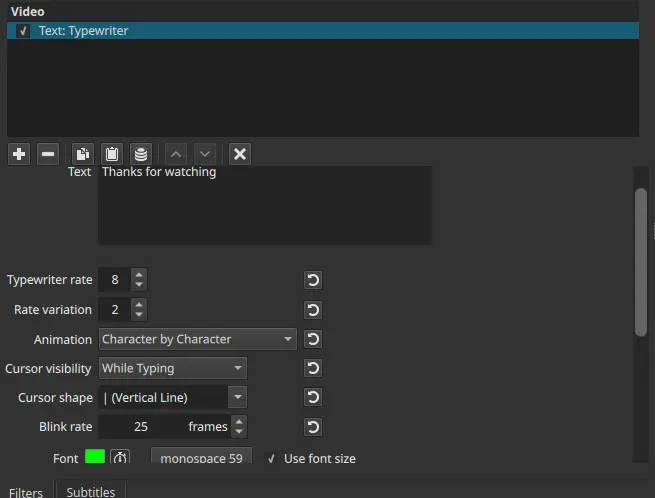Image resolution: width=655 pixels, height=498 pixels.
Task: Copy the filters using copy icon
Action: (82, 154)
